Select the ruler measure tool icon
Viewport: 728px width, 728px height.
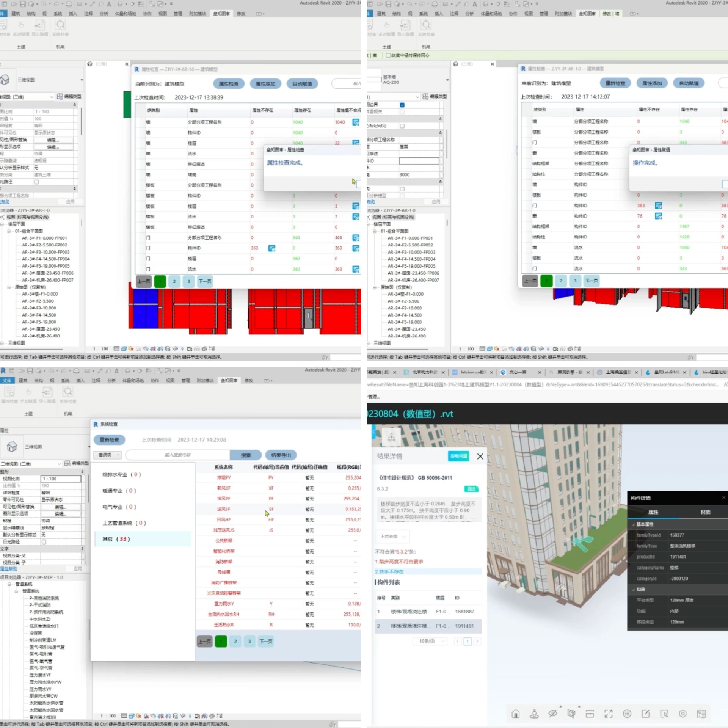[590, 714]
